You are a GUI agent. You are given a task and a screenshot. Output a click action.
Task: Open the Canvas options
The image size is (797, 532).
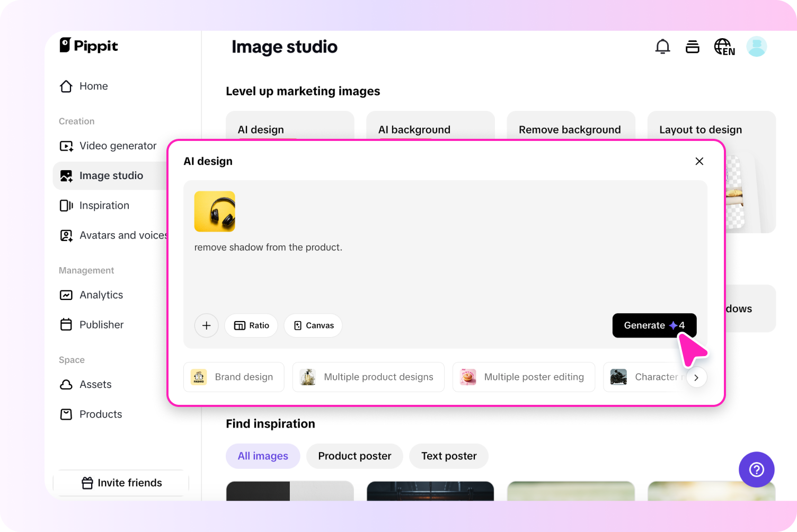click(313, 325)
